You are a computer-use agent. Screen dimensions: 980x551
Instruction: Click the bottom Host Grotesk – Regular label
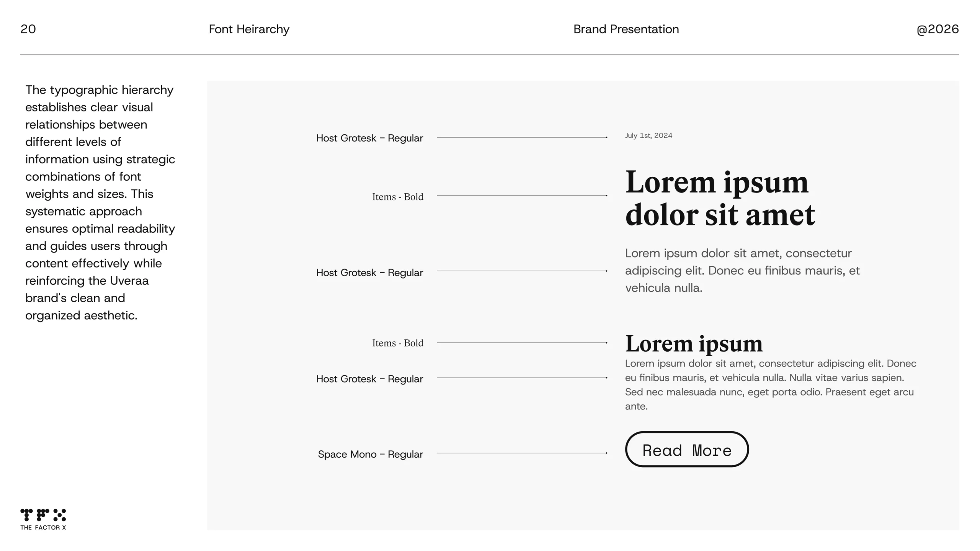point(369,379)
